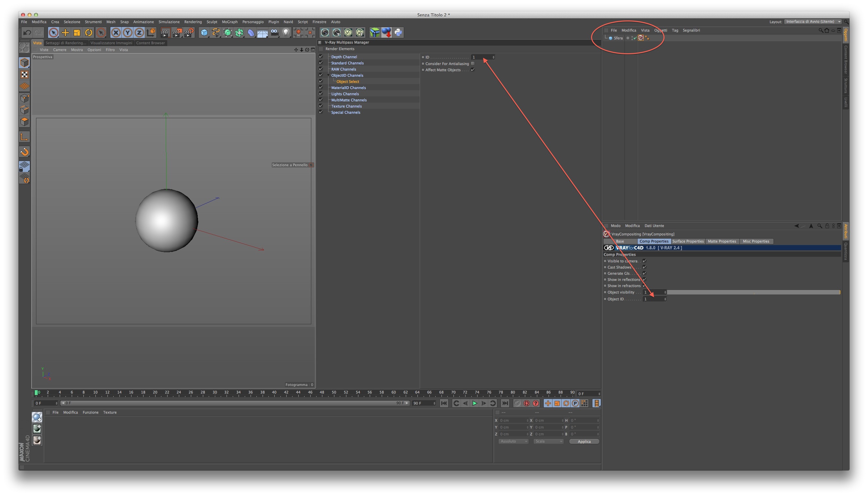868x496 pixels.
Task: Disable Visible to camera option
Action: [644, 261]
